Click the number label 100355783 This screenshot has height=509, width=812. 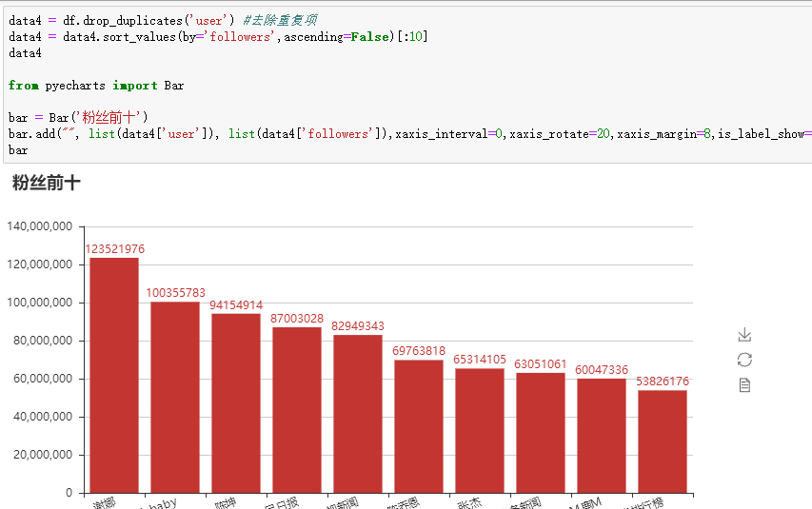[175, 293]
